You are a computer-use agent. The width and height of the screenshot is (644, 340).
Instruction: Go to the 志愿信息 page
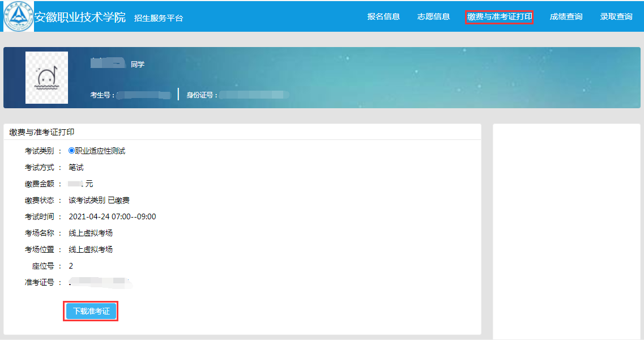[x=433, y=16]
